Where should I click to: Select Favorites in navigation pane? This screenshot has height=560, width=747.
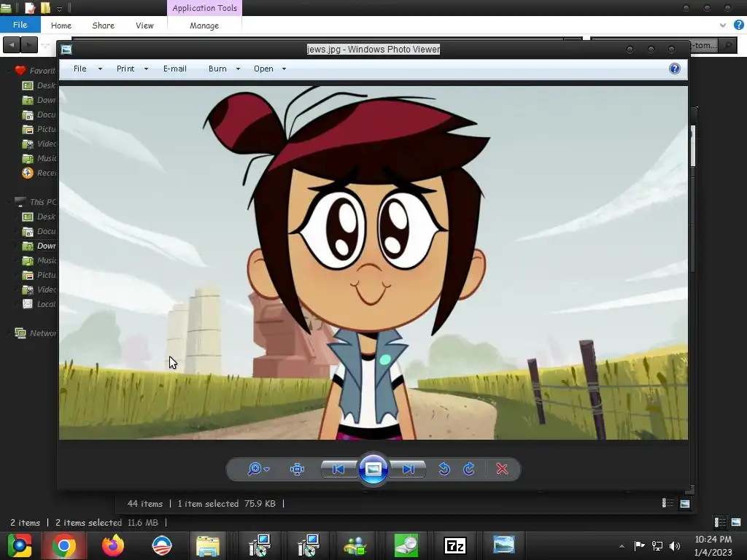tap(36, 71)
